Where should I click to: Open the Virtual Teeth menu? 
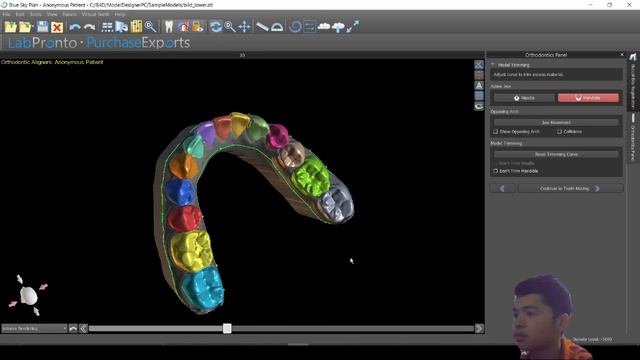[95, 14]
